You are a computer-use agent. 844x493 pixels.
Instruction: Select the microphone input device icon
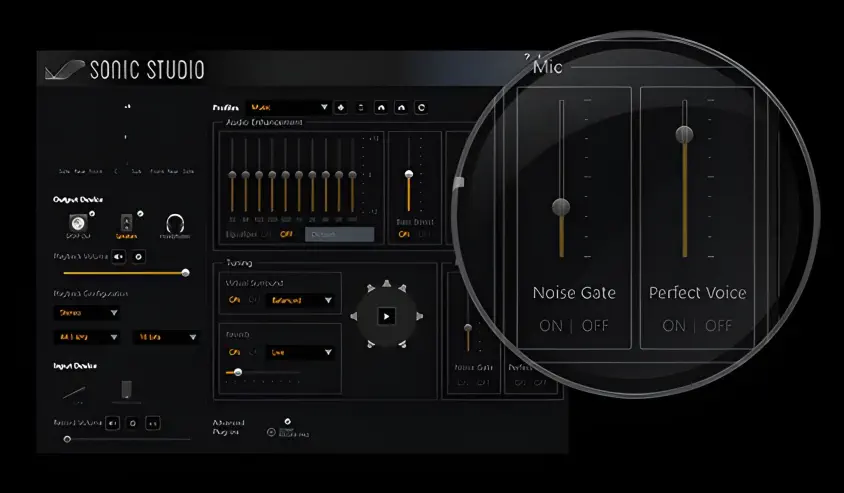tap(126, 390)
